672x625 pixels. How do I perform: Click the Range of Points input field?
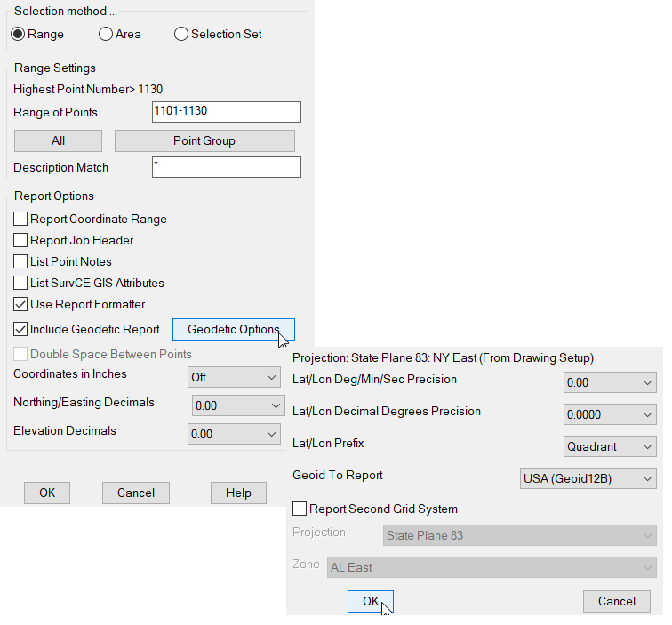click(227, 112)
